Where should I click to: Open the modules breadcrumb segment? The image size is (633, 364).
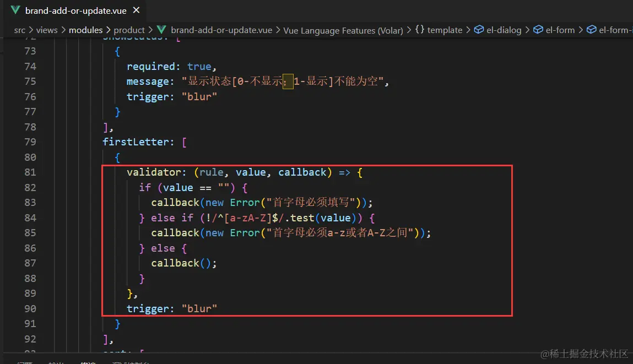pos(85,30)
